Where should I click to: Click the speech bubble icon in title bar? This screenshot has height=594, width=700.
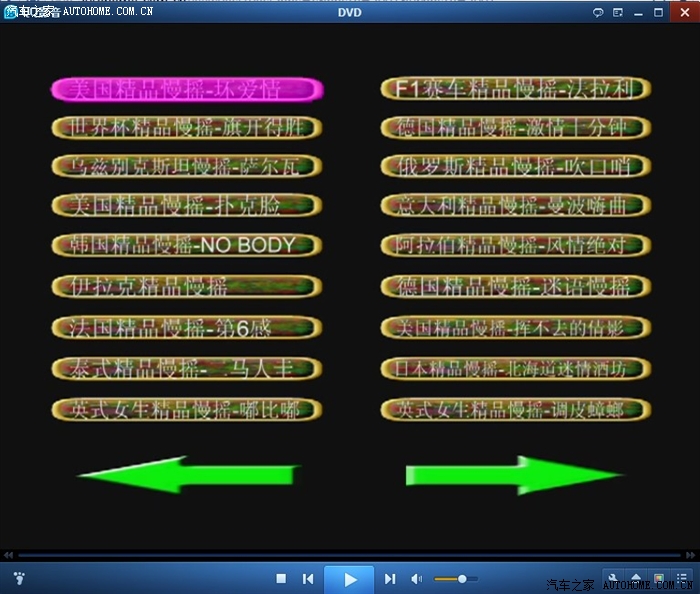598,12
